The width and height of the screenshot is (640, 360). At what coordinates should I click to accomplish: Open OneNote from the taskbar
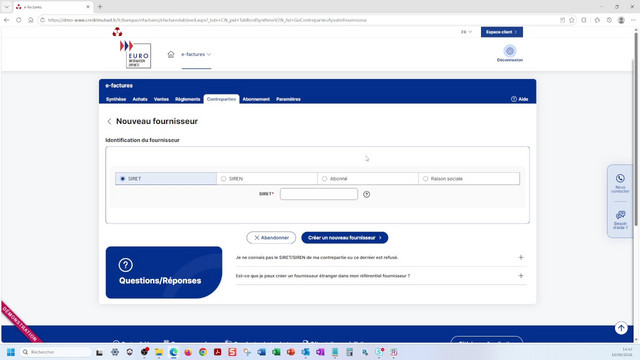[x=320, y=352]
